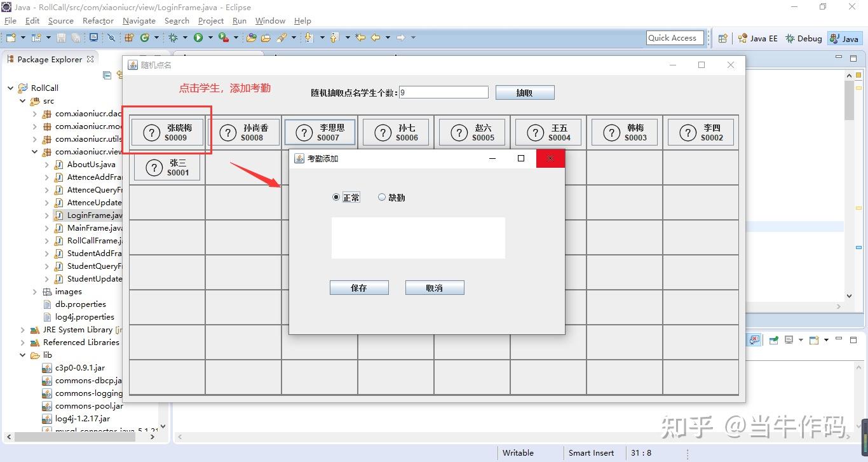
Task: Click the Previous Annotation toolbar icon
Action: point(334,38)
